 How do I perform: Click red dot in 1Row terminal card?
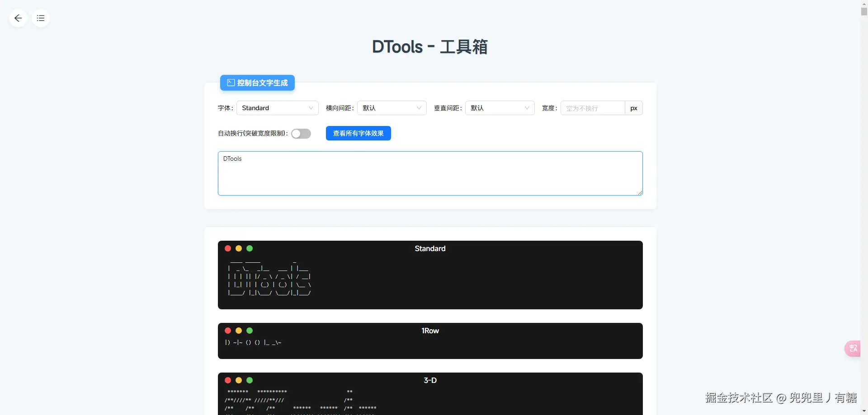pyautogui.click(x=228, y=331)
